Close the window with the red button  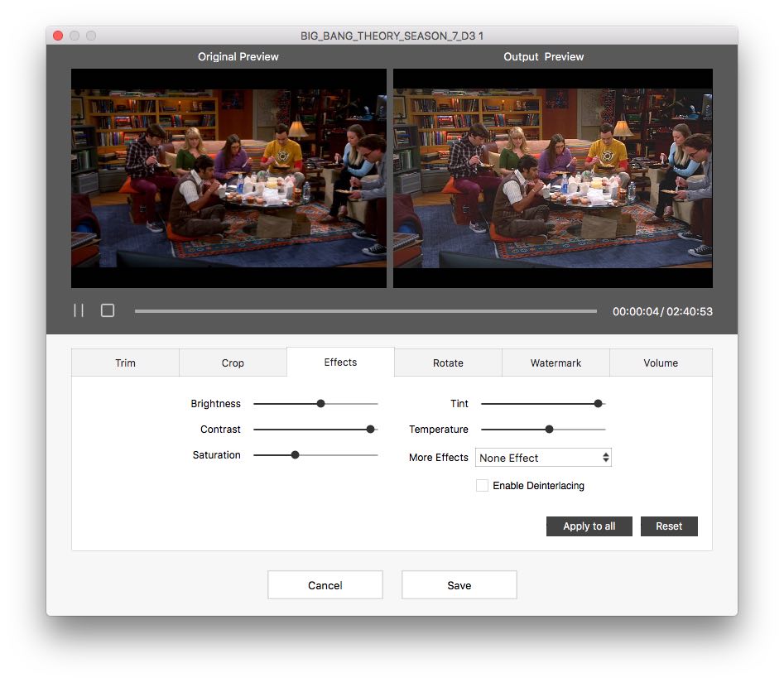click(x=58, y=36)
